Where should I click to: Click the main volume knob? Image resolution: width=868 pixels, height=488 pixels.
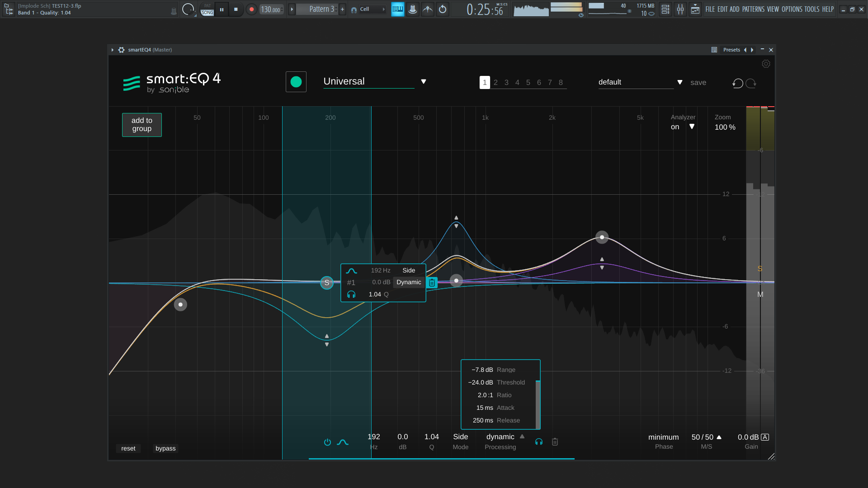[x=188, y=9]
